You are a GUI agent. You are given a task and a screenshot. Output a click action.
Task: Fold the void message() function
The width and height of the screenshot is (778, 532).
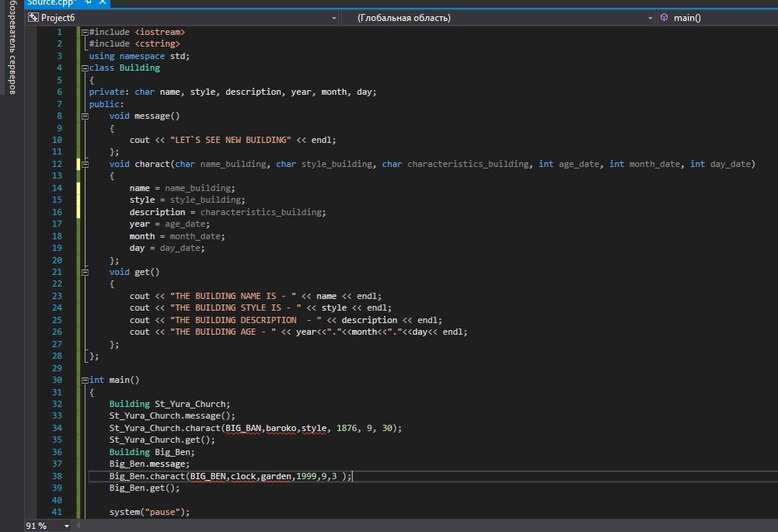click(x=85, y=116)
